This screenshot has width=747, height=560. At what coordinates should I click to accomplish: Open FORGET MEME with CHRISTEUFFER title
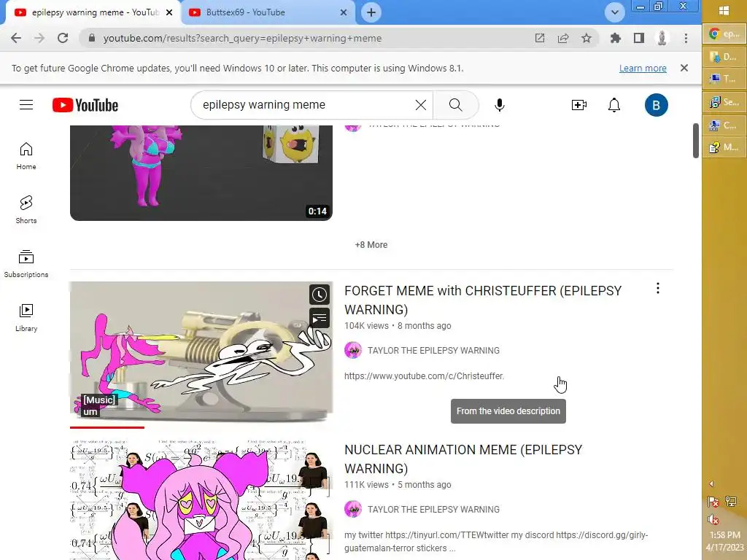[x=483, y=300]
